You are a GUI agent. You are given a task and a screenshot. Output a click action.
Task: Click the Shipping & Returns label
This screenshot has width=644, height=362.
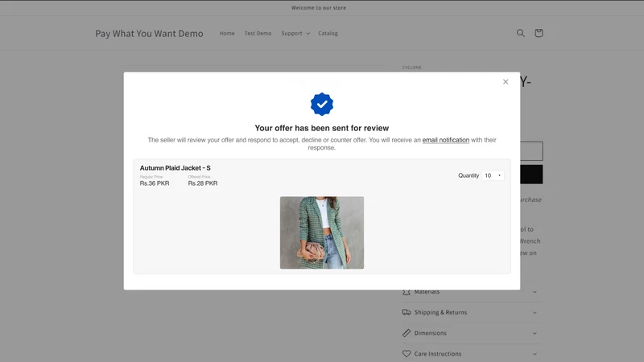(440, 312)
